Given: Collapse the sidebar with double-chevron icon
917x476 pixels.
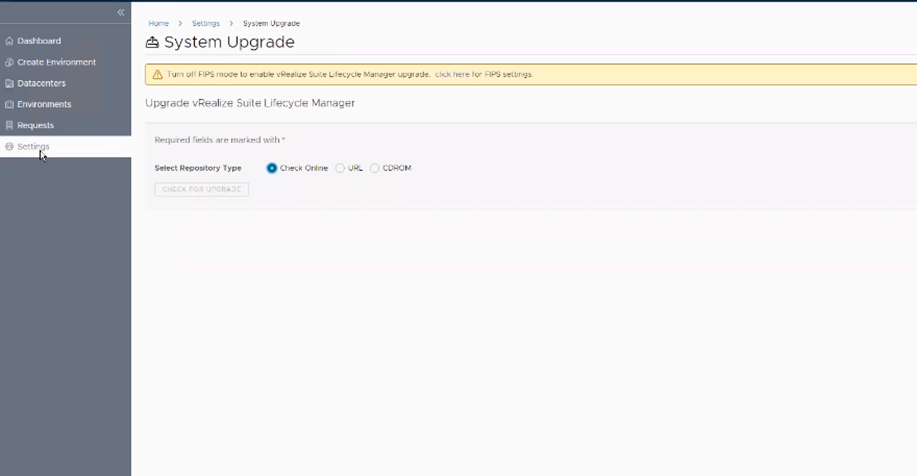Looking at the screenshot, I should click(120, 12).
